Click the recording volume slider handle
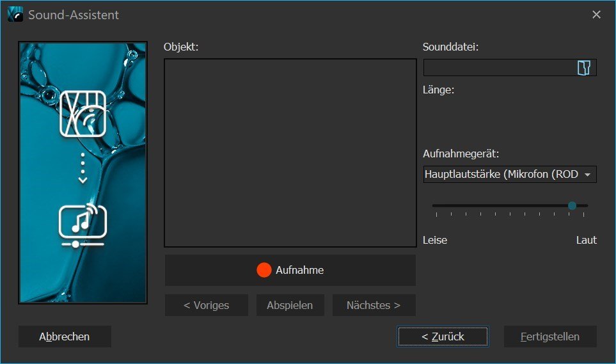 (x=572, y=205)
